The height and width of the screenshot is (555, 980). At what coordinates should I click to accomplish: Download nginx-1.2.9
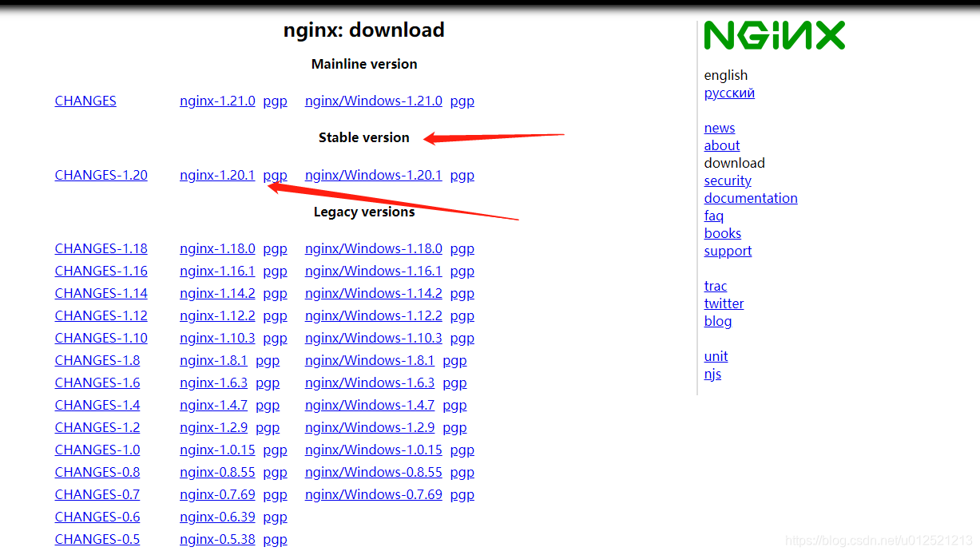pos(214,428)
